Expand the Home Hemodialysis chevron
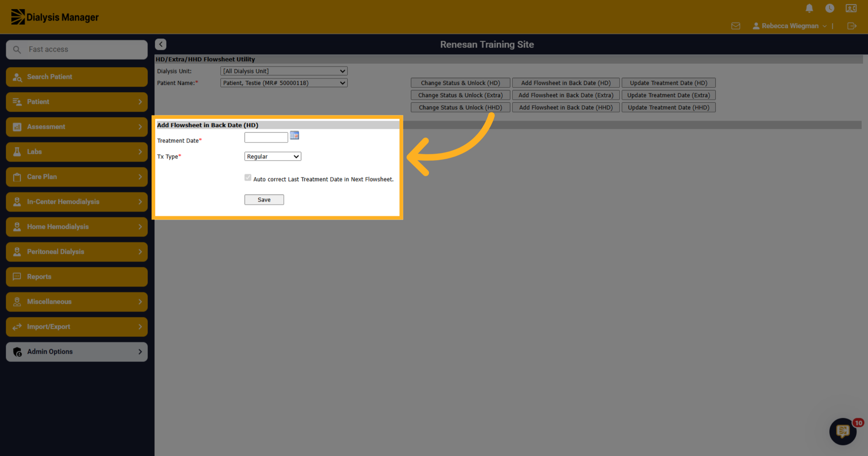 (x=140, y=227)
